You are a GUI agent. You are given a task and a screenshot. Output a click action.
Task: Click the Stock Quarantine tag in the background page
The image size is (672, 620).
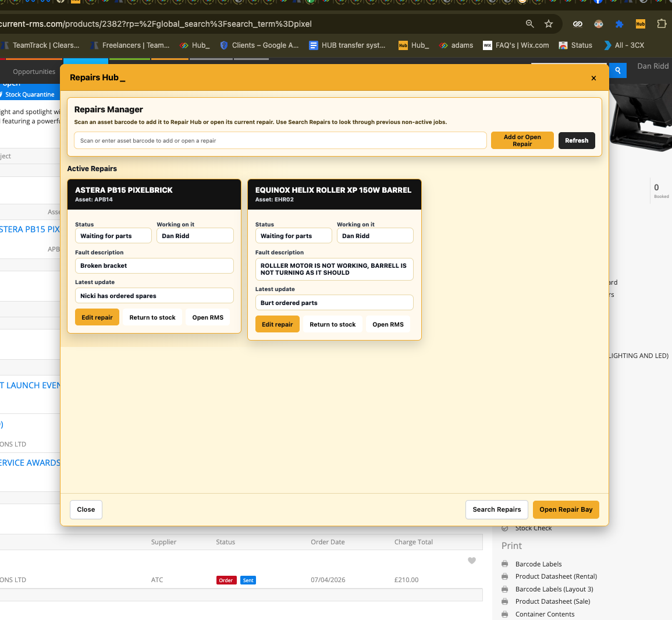pyautogui.click(x=29, y=95)
